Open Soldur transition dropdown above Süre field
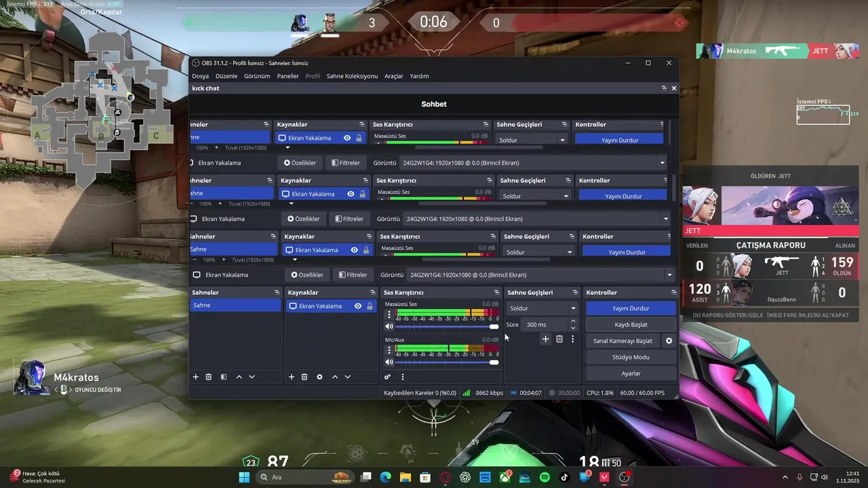Image resolution: width=868 pixels, height=488 pixels. tap(542, 308)
